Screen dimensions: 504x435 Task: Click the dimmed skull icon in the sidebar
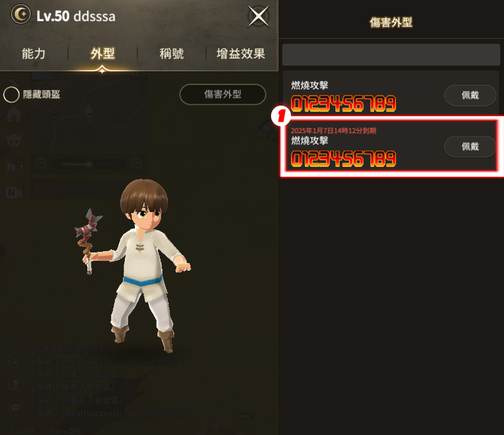click(x=14, y=140)
